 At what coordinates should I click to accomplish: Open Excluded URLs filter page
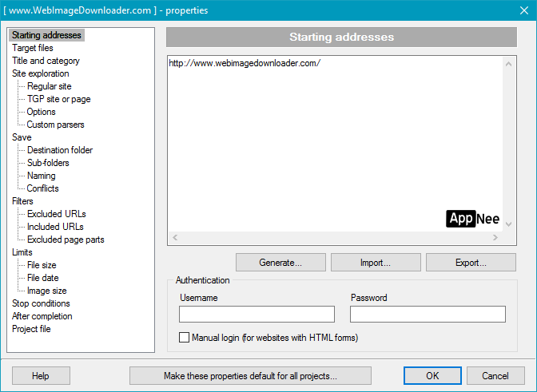pos(57,214)
